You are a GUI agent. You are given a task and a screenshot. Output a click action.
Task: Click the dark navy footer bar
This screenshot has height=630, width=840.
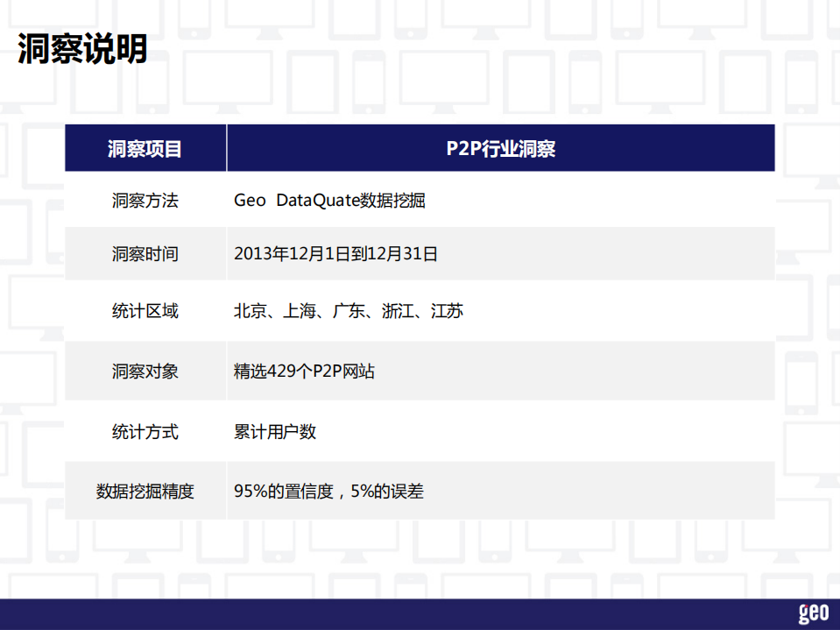coord(350,613)
